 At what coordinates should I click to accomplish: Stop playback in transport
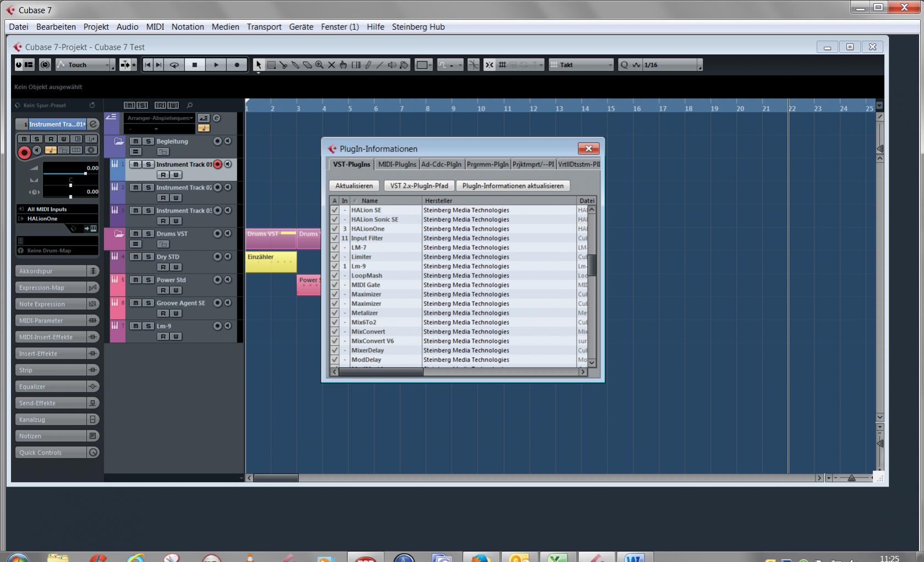(x=194, y=65)
